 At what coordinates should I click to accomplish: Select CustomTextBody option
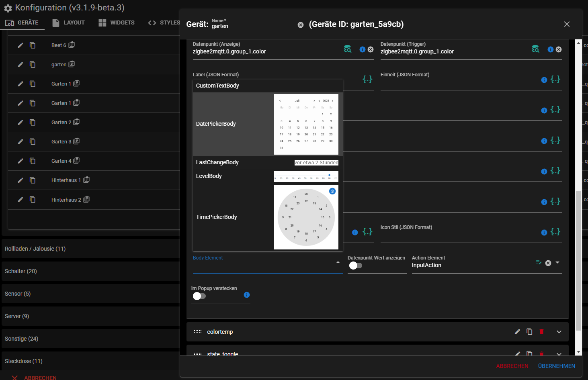click(268, 86)
